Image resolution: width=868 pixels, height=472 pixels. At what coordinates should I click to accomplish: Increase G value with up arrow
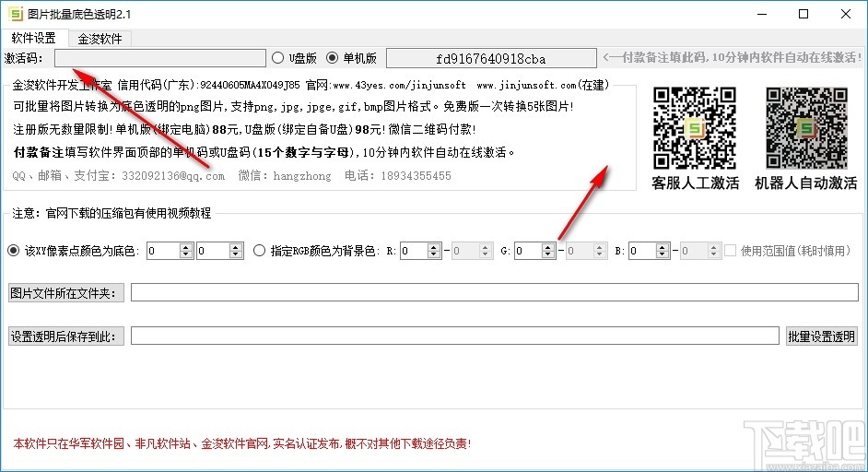(x=548, y=247)
